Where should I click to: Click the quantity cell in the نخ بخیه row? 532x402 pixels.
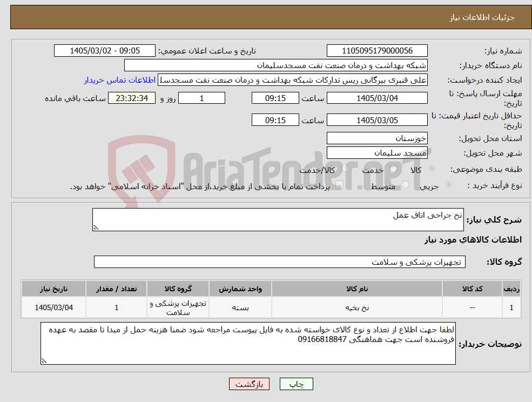(x=116, y=307)
